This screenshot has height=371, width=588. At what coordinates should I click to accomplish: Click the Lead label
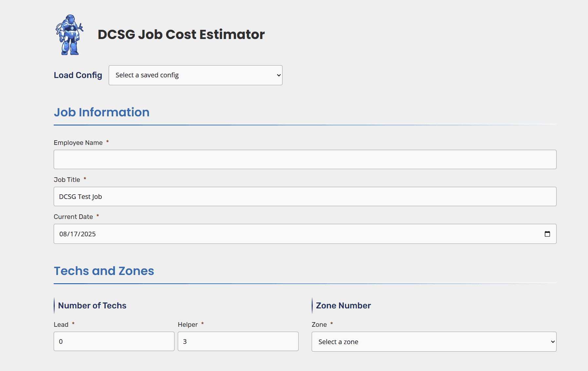[61, 324]
